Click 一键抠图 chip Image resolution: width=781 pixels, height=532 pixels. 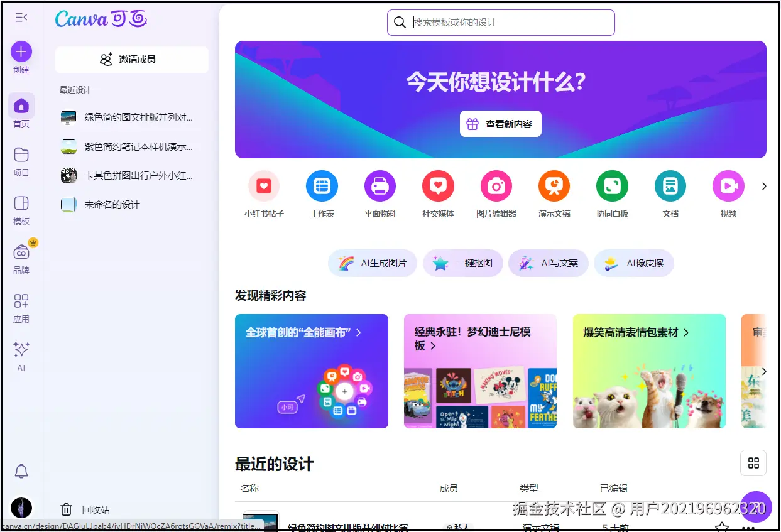tap(463, 263)
